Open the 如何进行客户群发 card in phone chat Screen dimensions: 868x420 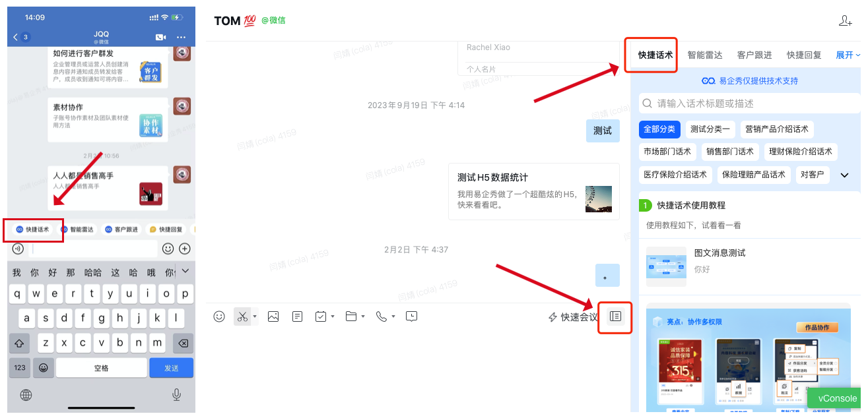(108, 67)
